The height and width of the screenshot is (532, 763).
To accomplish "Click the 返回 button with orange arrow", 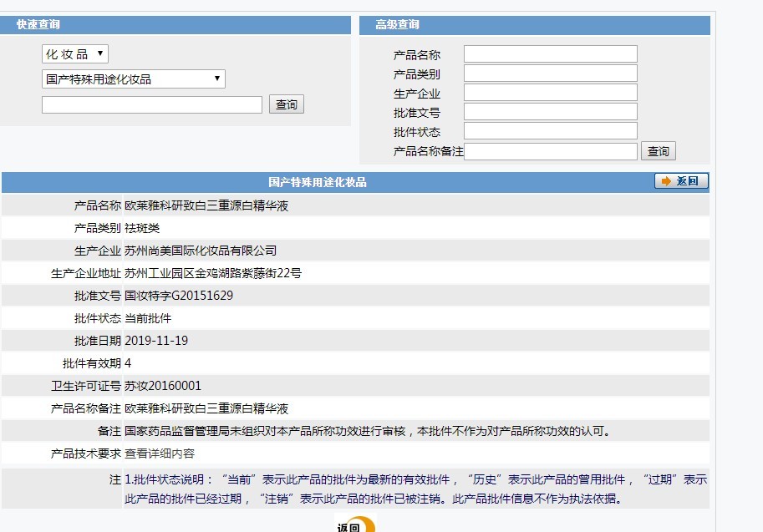I will tap(681, 181).
